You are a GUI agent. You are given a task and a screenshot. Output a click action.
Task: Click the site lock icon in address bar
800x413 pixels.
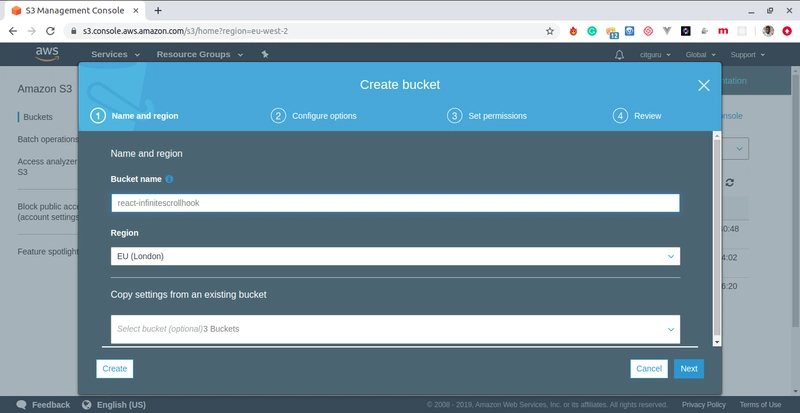pos(73,31)
